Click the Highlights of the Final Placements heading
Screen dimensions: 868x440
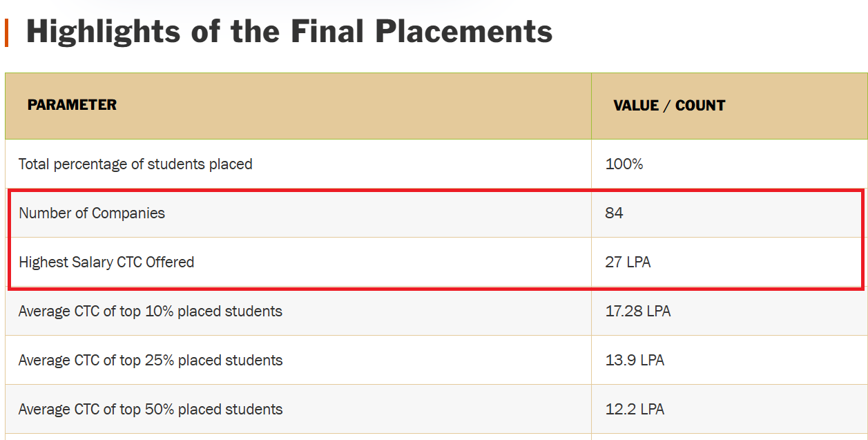click(x=289, y=32)
